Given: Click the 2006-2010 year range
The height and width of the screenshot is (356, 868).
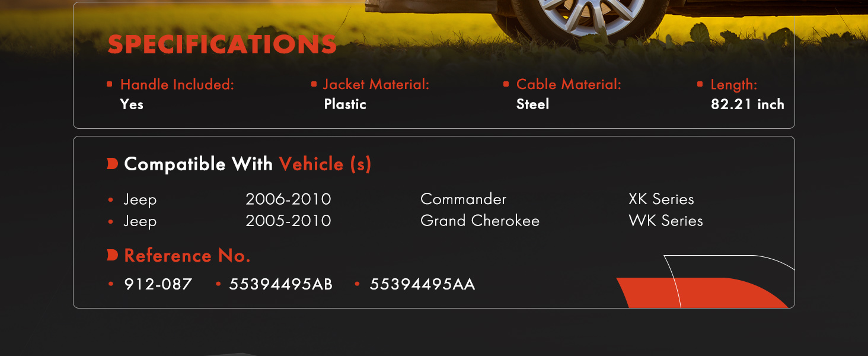Looking at the screenshot, I should (289, 199).
